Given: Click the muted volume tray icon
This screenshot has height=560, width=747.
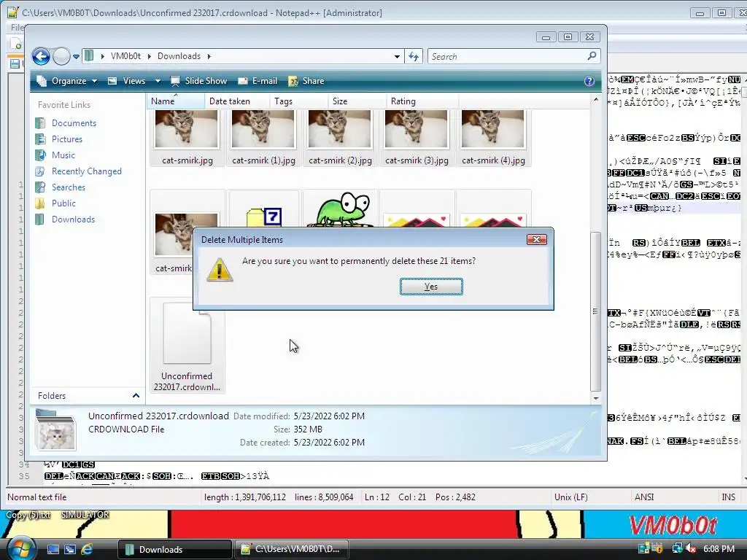Looking at the screenshot, I should pyautogui.click(x=691, y=548).
